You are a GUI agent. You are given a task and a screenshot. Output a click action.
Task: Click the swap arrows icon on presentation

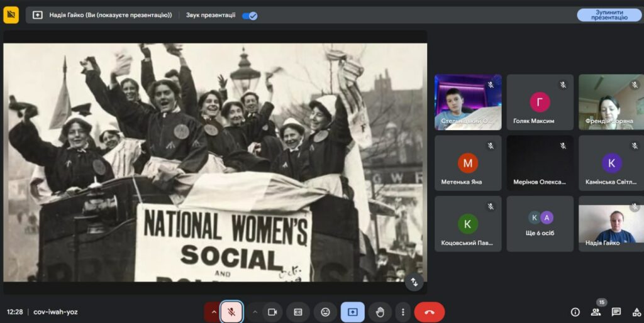point(414,282)
